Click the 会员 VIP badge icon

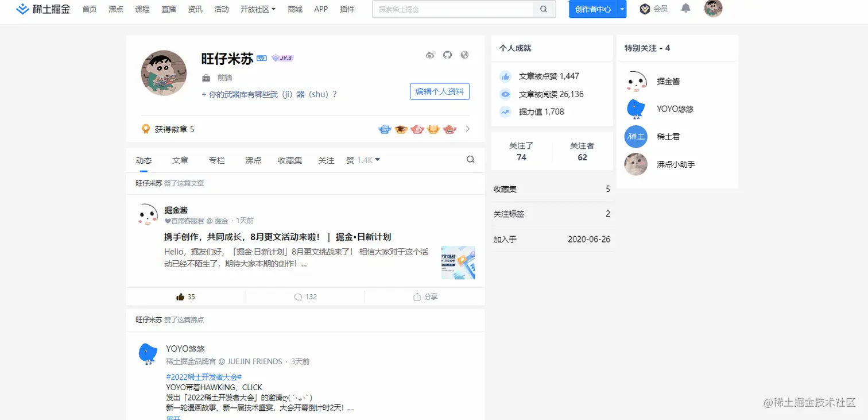pyautogui.click(x=645, y=9)
